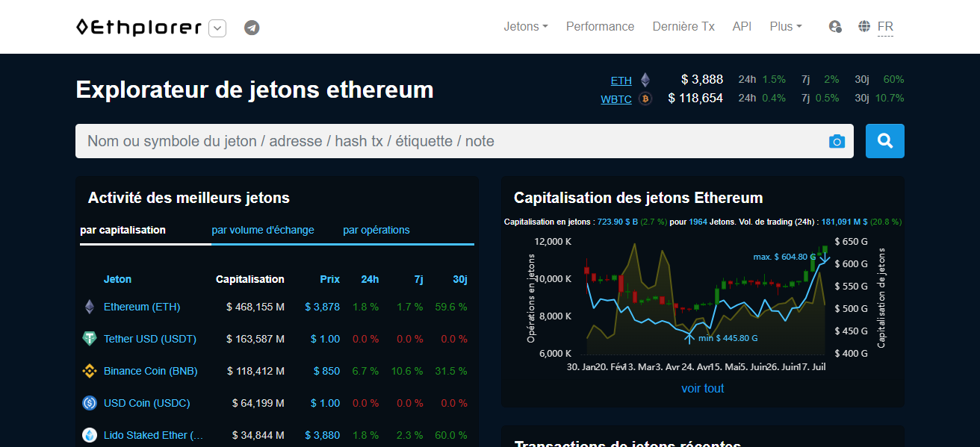
Task: Open the dropdown arrow beside Ethplorer logo
Action: (217, 28)
